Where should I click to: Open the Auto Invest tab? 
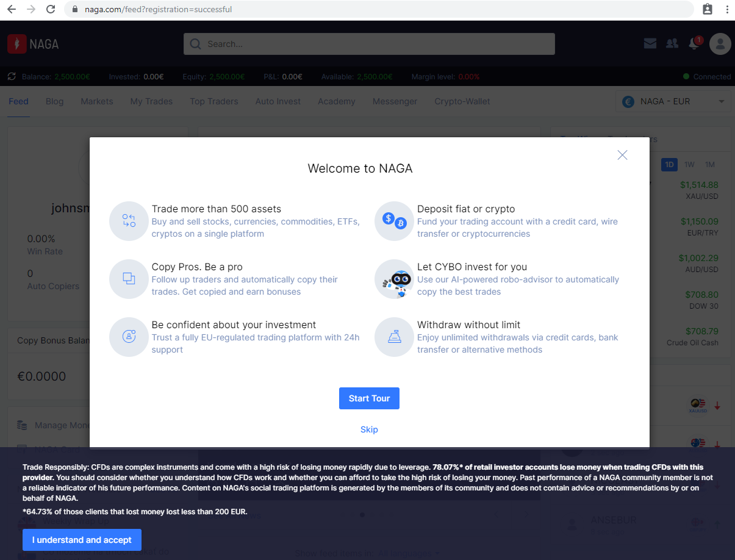pyautogui.click(x=278, y=101)
